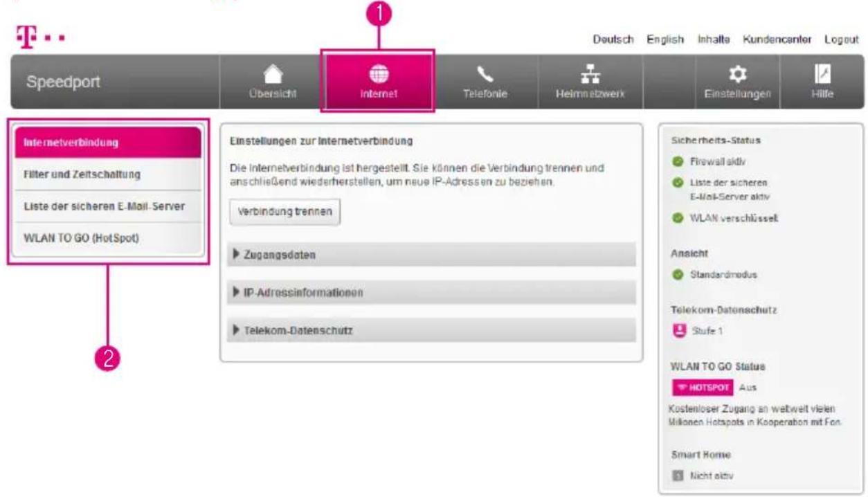Viewport: 868px width, 497px height.
Task: Open Liste der sicheren E-Mail-Server item
Action: tap(107, 206)
